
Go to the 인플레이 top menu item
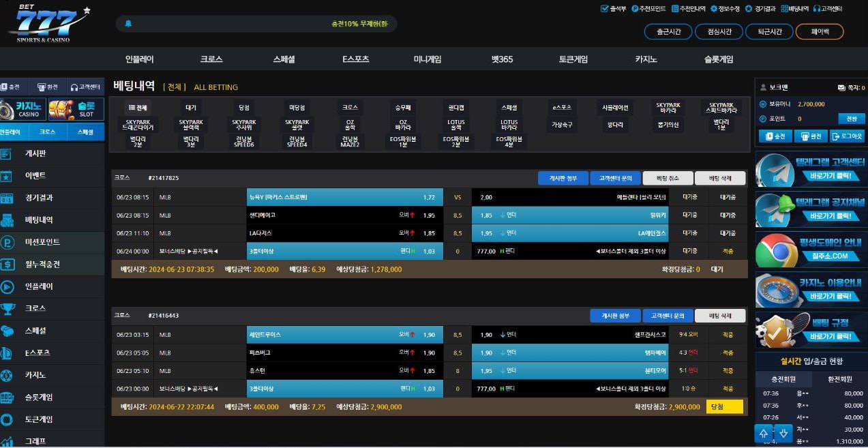(140, 59)
